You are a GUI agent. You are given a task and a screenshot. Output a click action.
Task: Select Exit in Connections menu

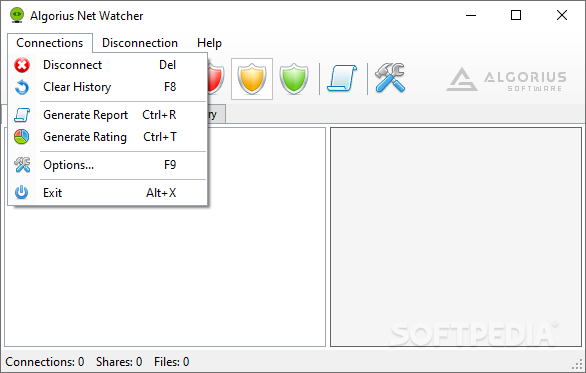click(108, 193)
